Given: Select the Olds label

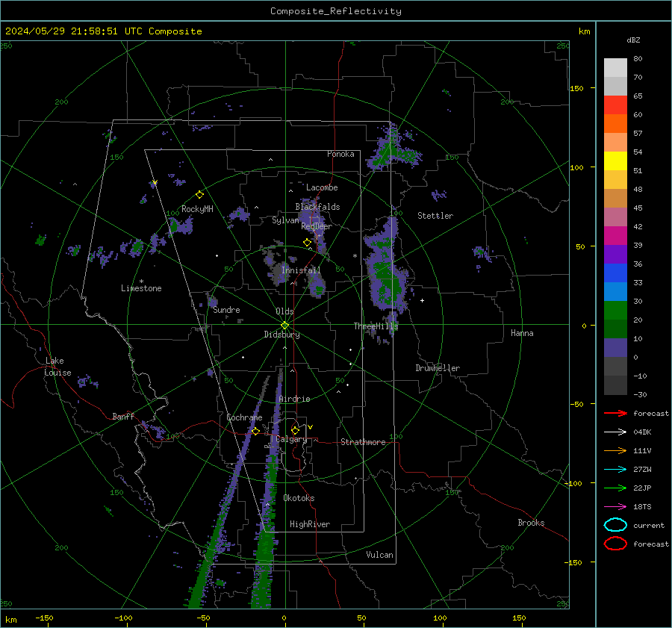Looking at the screenshot, I should (x=284, y=311).
